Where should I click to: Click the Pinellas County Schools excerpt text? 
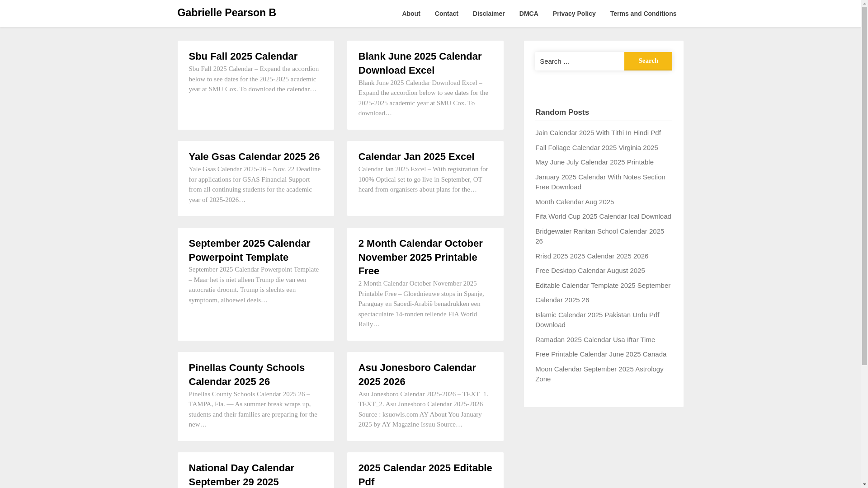coord(253,409)
